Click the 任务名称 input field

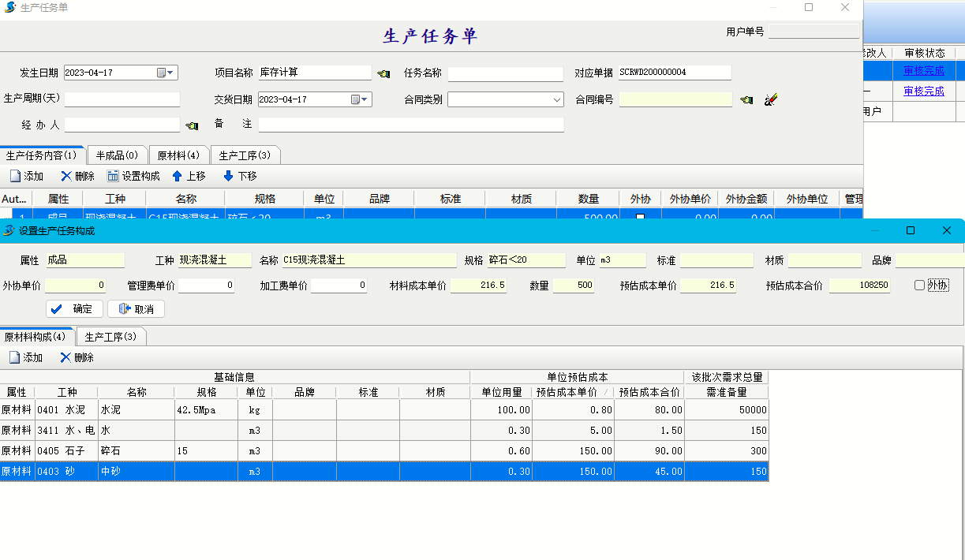pyautogui.click(x=506, y=73)
